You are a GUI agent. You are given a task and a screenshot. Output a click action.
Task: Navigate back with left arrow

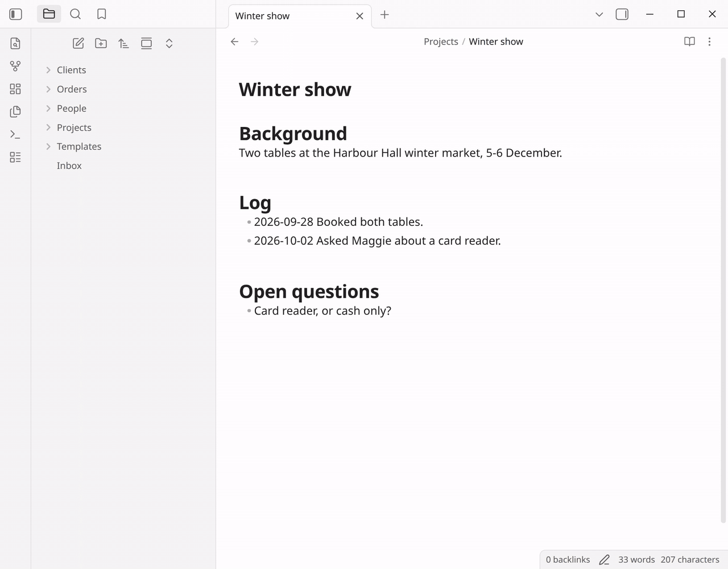(x=234, y=42)
